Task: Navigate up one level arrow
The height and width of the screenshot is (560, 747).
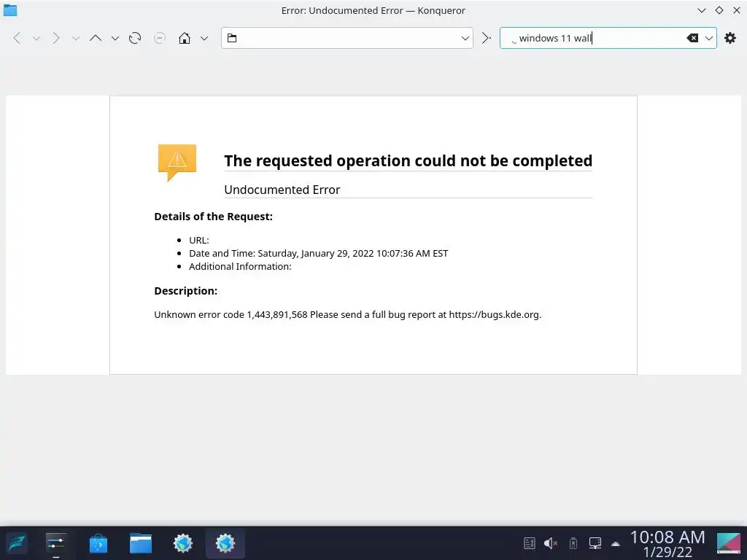Action: coord(96,38)
